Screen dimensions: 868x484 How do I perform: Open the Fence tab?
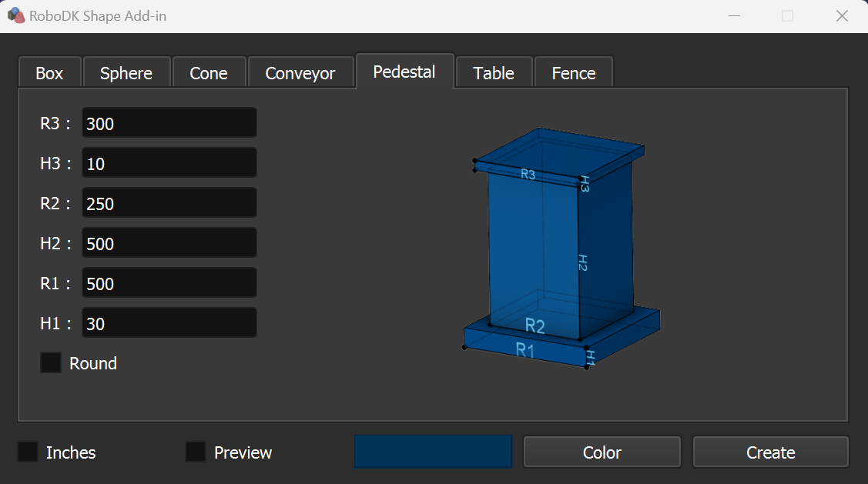click(574, 73)
